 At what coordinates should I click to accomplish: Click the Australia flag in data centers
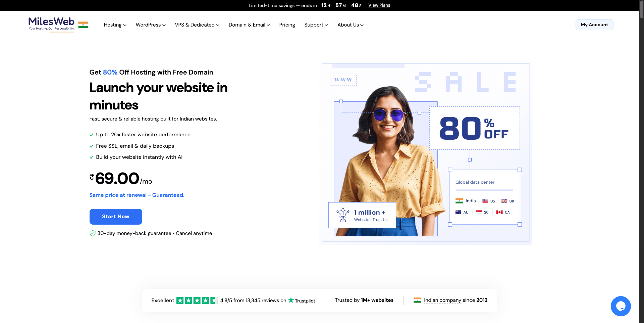458,212
